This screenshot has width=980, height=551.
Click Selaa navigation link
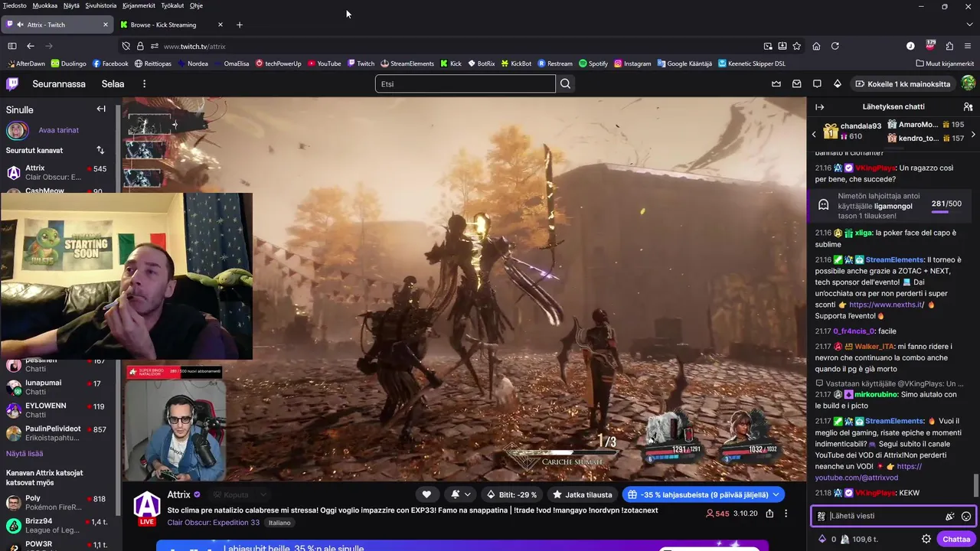113,84
